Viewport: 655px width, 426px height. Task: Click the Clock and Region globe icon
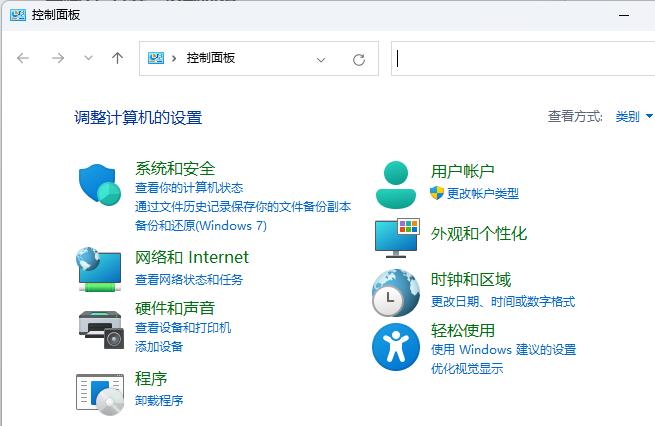tap(396, 292)
